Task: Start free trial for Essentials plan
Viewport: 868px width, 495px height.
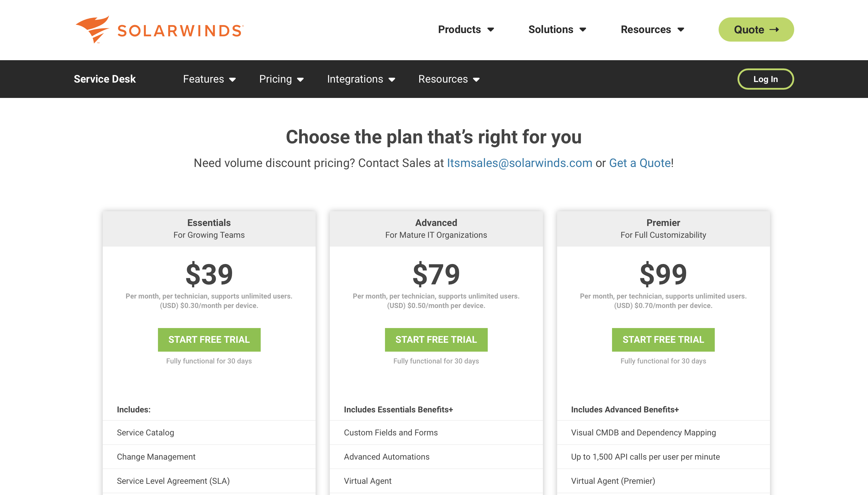Action: 209,340
